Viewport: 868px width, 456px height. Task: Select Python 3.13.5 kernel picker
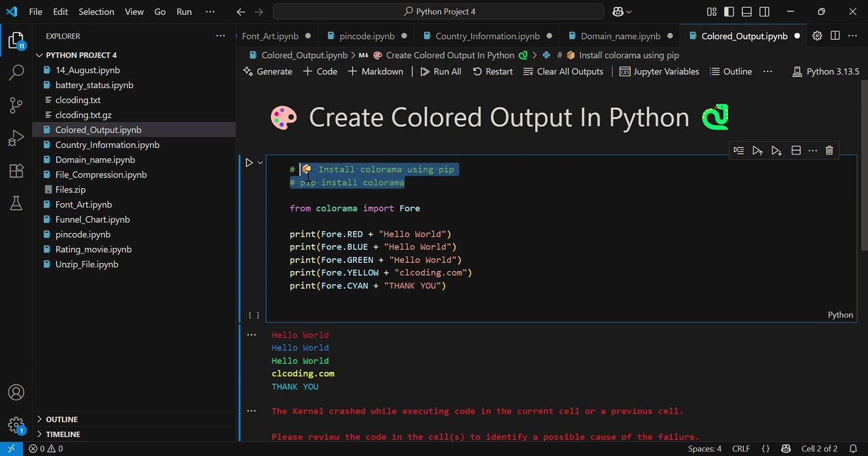pyautogui.click(x=826, y=72)
